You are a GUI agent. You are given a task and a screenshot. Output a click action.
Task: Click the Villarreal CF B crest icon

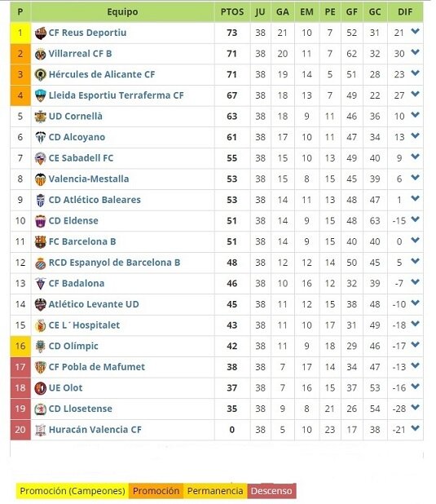[40, 54]
